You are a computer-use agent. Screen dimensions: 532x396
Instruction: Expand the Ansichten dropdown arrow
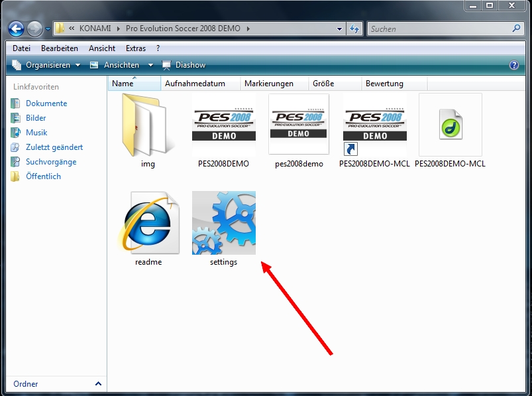tap(150, 65)
